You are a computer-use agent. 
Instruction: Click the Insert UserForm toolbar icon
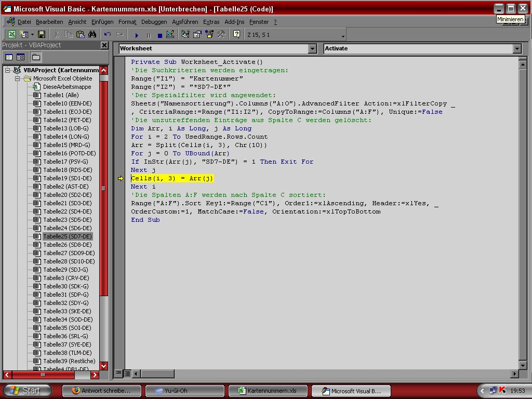[x=23, y=34]
